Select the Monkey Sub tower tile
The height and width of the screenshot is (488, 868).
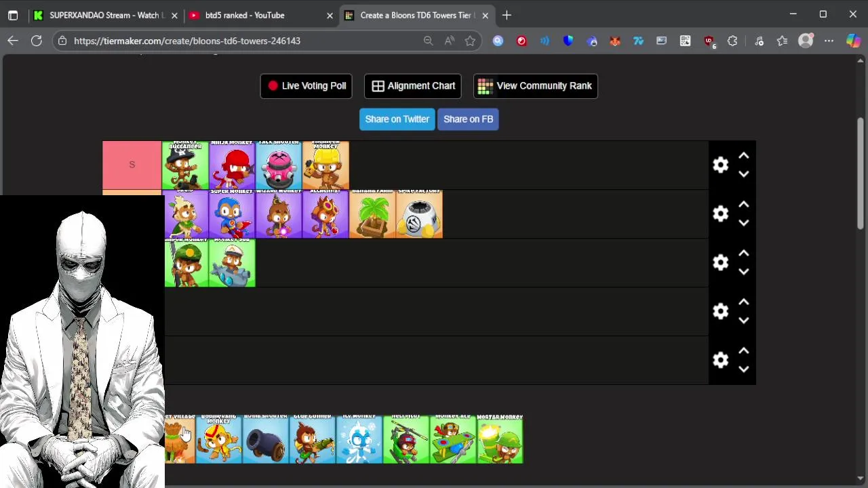coord(232,262)
